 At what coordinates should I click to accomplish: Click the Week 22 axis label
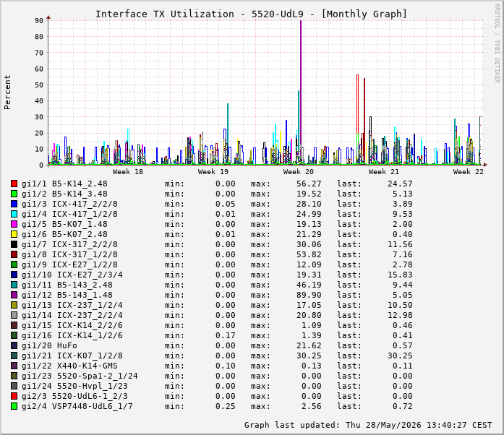coord(469,171)
